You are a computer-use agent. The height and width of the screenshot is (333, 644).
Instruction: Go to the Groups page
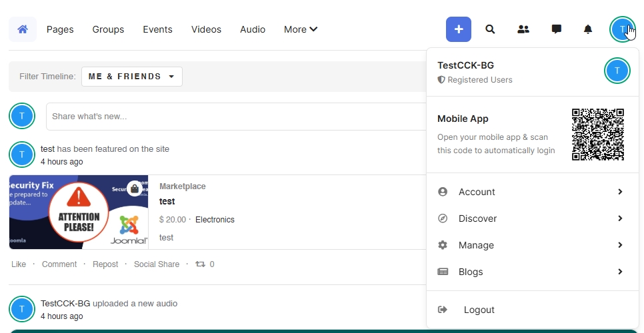[x=108, y=29]
